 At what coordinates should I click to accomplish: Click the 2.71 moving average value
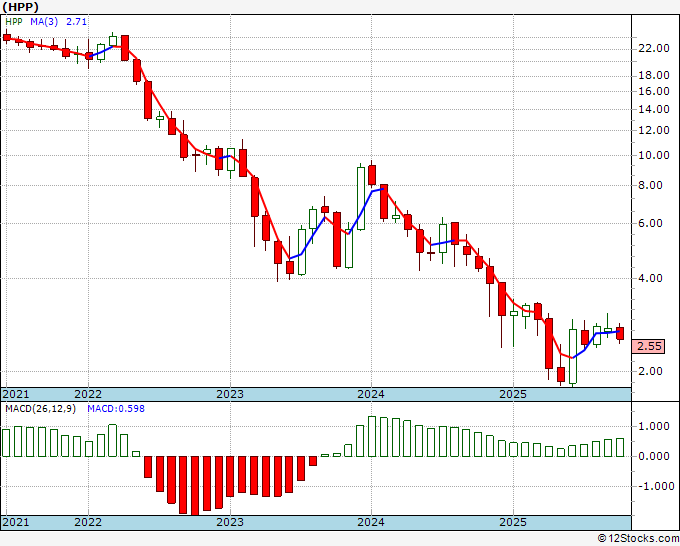(x=76, y=21)
